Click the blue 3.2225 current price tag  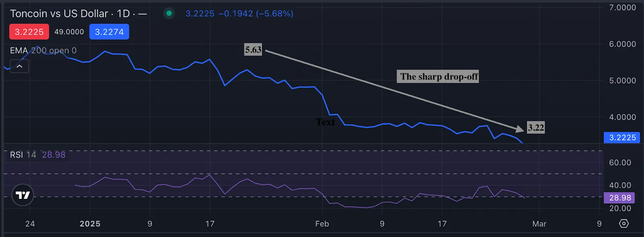click(x=622, y=138)
